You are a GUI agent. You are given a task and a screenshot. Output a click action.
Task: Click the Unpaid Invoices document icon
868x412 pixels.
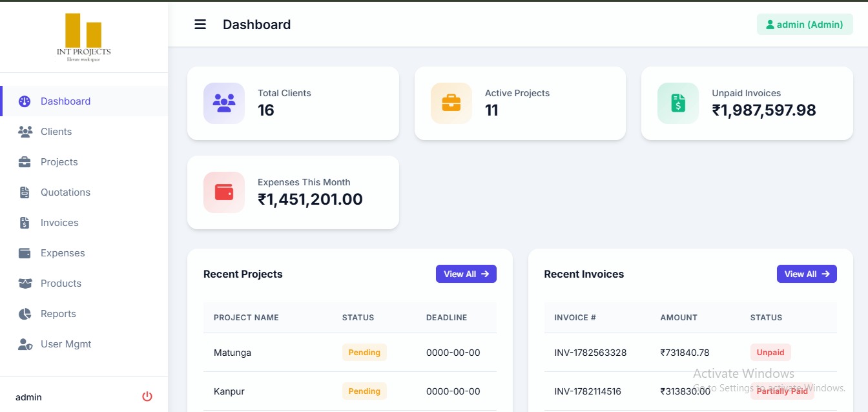tap(678, 103)
